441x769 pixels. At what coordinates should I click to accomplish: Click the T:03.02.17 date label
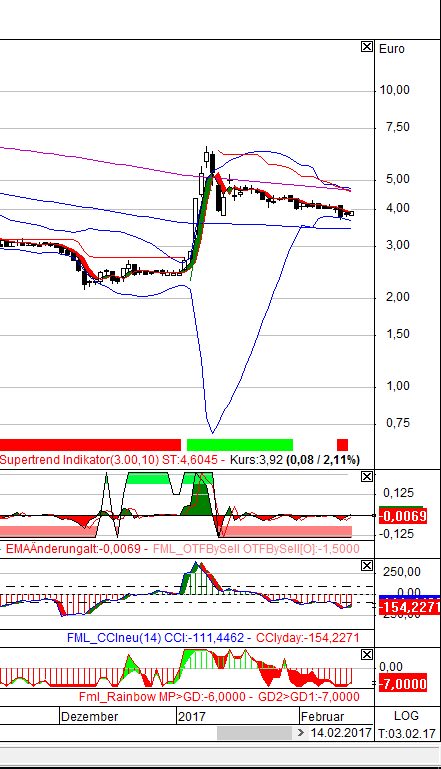click(407, 734)
